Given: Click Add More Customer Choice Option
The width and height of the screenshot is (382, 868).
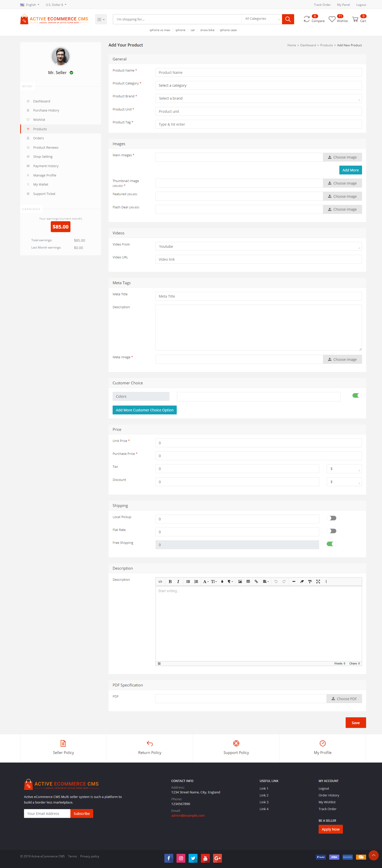Looking at the screenshot, I should (x=144, y=410).
